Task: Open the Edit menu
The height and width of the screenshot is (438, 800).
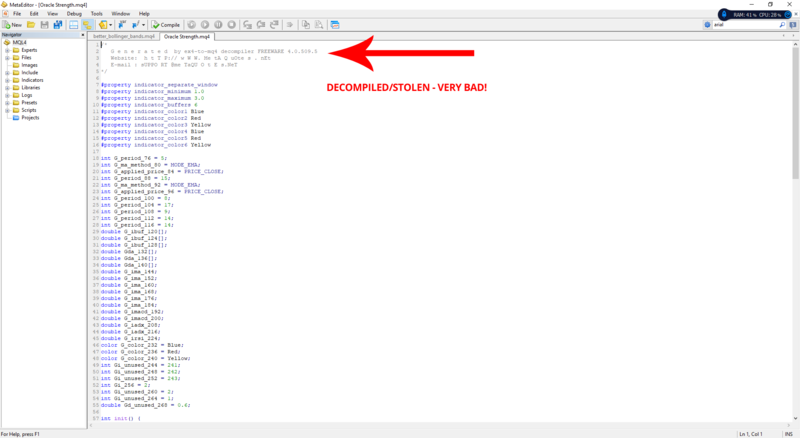Action: (34, 14)
